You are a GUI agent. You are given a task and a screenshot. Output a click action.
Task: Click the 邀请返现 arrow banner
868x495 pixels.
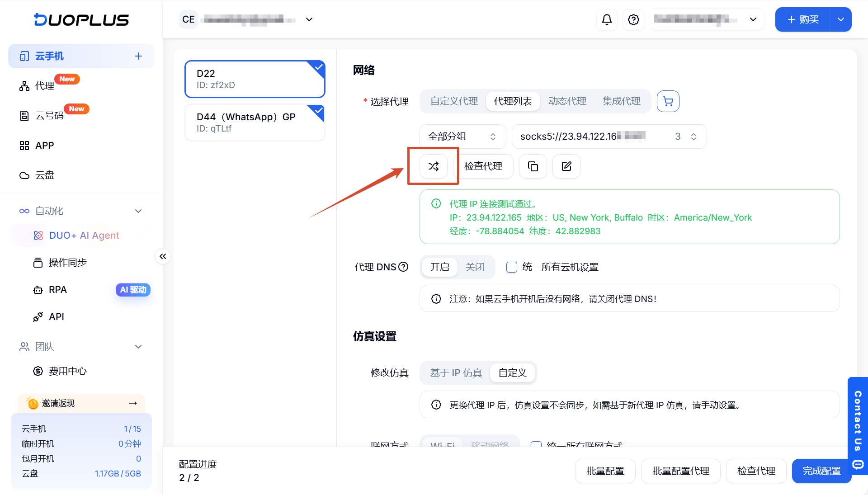(81, 403)
